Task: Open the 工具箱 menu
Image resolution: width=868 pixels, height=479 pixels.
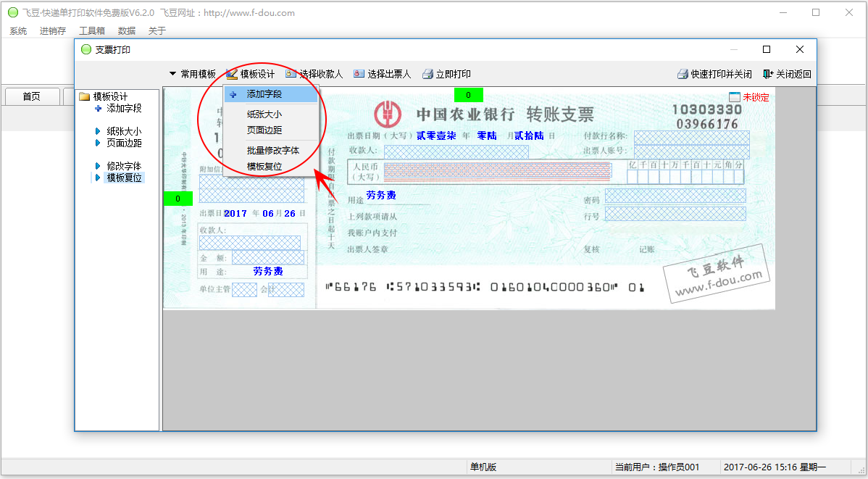Action: pos(92,31)
